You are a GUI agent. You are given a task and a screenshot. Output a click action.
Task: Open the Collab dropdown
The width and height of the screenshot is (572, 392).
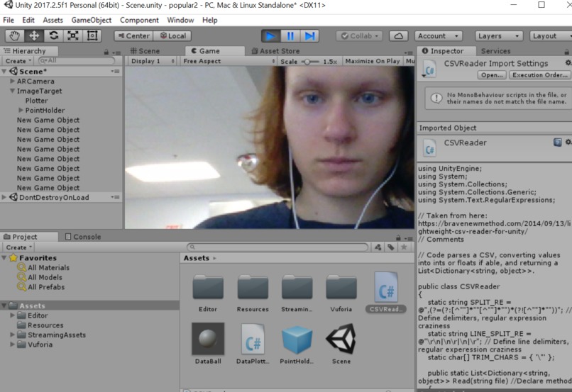360,35
